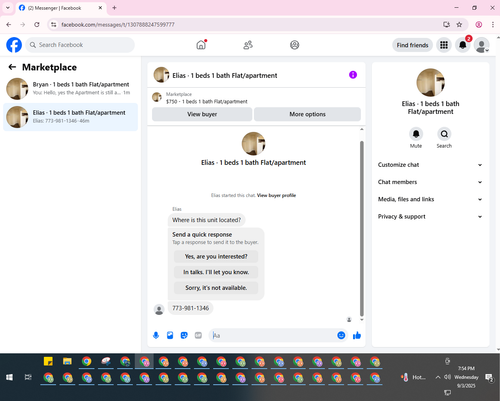
Task: Click the More options button
Action: (307, 114)
